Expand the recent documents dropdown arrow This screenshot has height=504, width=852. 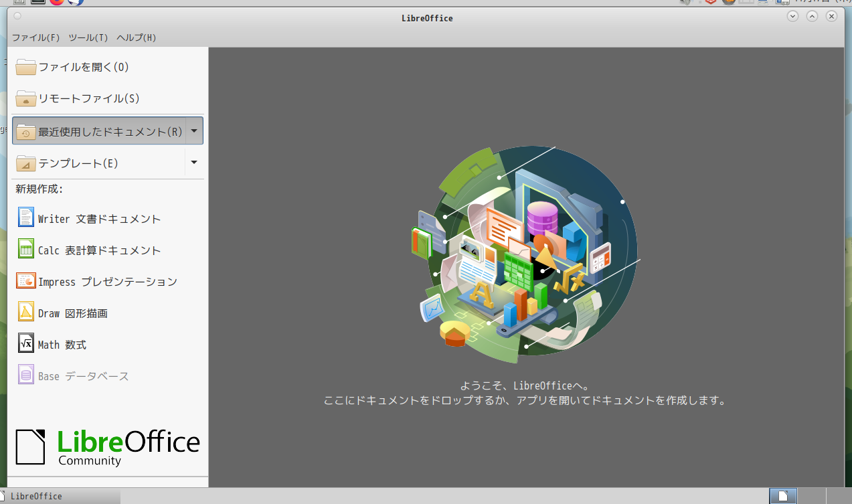pyautogui.click(x=194, y=131)
